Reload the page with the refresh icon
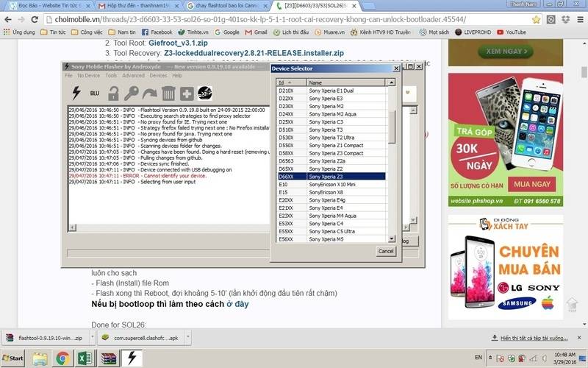Viewport: 588px width, 368px height. point(35,19)
